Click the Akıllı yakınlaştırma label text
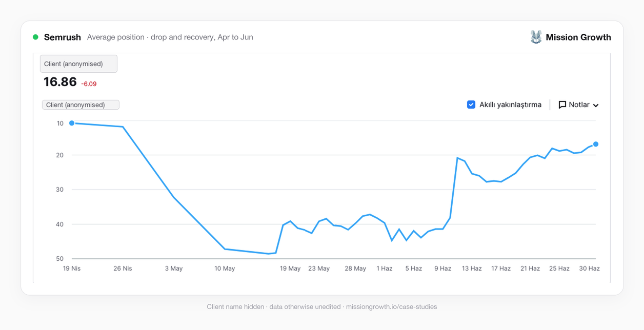Viewport: 644px width, 330px height. 510,105
